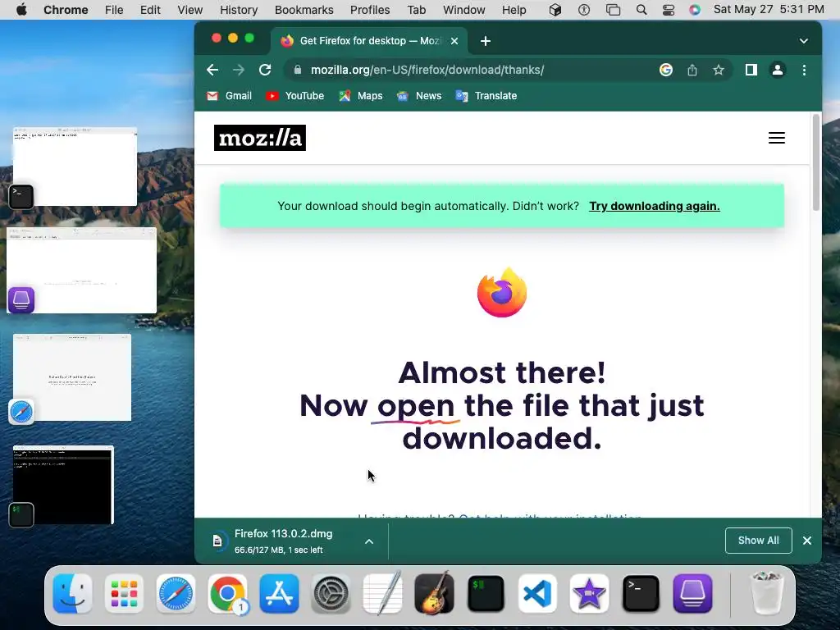The width and height of the screenshot is (840, 630).
Task: Open Control Center in menu bar
Action: point(668,10)
